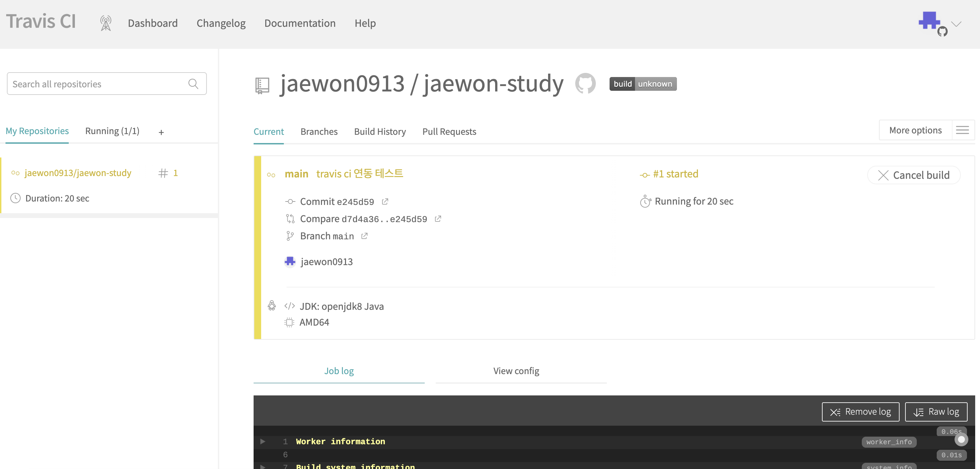
Task: Click the build unknown status badge
Action: coord(643,84)
